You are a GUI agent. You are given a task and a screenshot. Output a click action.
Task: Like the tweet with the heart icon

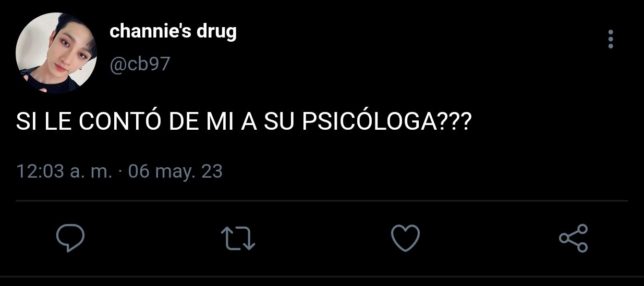pos(405,238)
